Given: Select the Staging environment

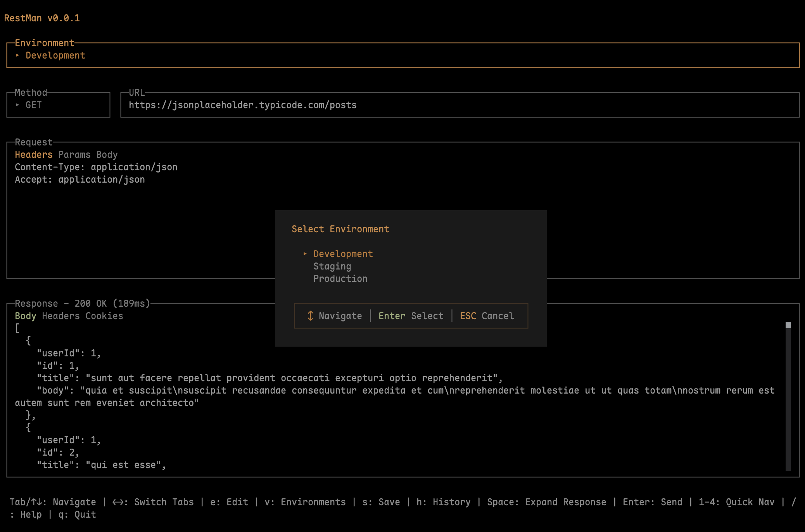Looking at the screenshot, I should 332,266.
